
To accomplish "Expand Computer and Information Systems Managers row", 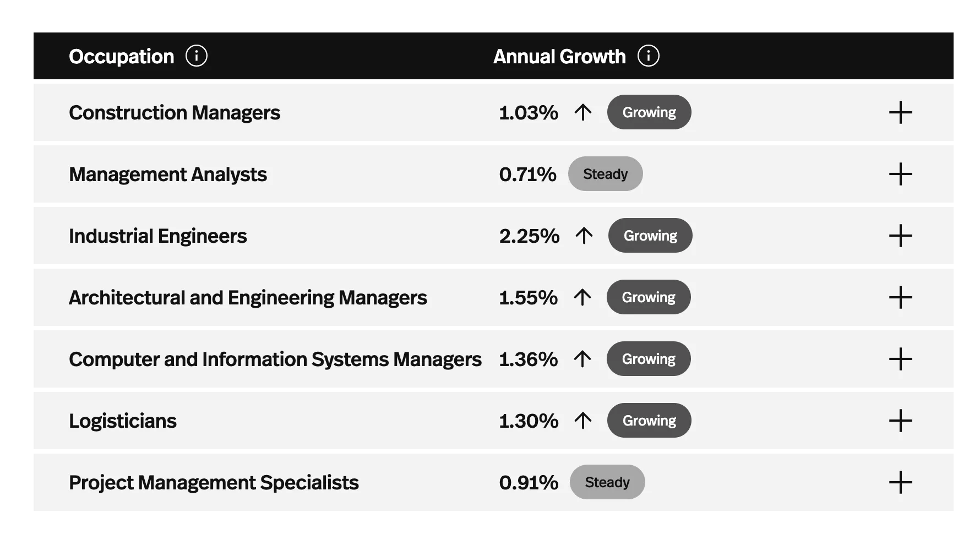I will (x=900, y=359).
